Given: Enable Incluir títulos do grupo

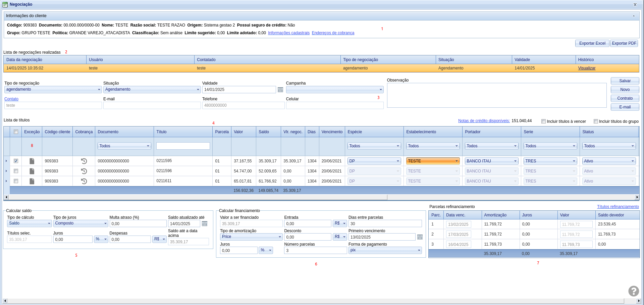Looking at the screenshot, I should [x=596, y=121].
